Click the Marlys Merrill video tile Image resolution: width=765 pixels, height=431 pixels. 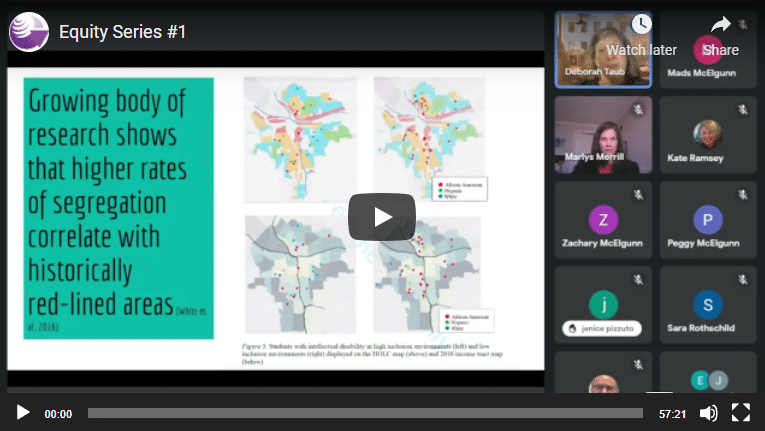point(603,135)
